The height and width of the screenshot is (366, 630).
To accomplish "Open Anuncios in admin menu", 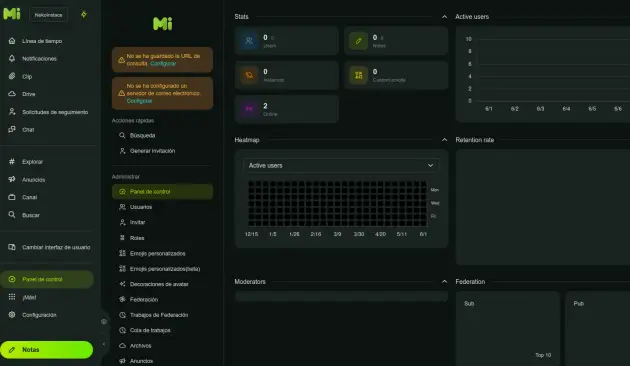I will (x=141, y=361).
